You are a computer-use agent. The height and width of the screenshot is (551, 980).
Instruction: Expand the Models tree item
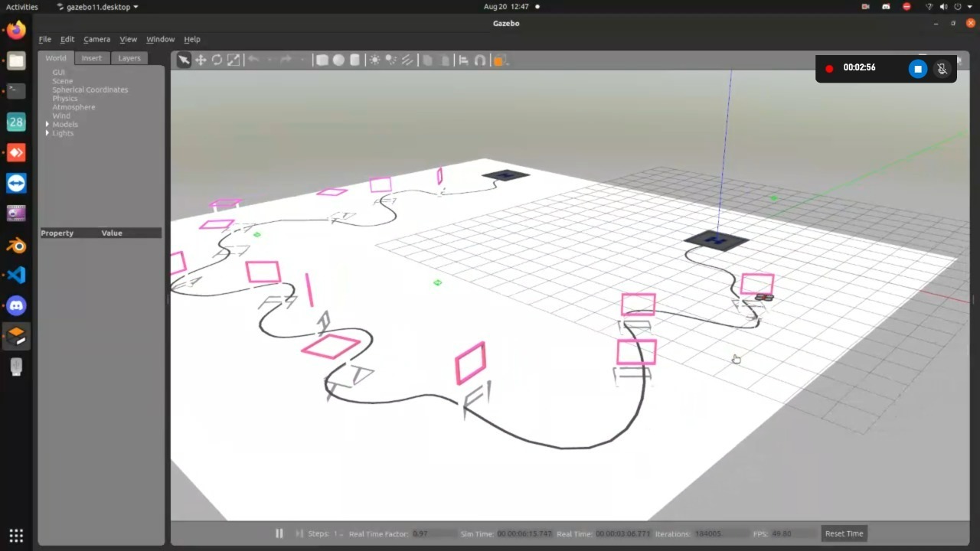47,124
